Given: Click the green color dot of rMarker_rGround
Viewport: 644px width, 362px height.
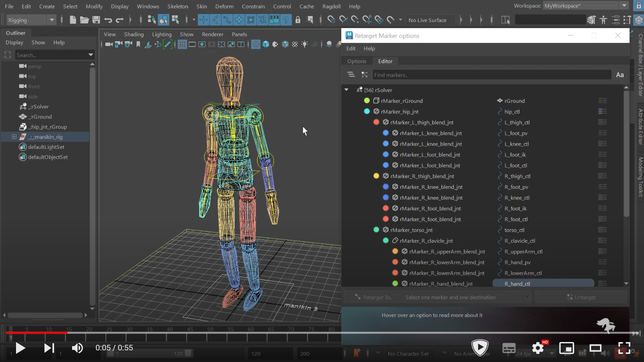Looking at the screenshot, I should pyautogui.click(x=366, y=101).
